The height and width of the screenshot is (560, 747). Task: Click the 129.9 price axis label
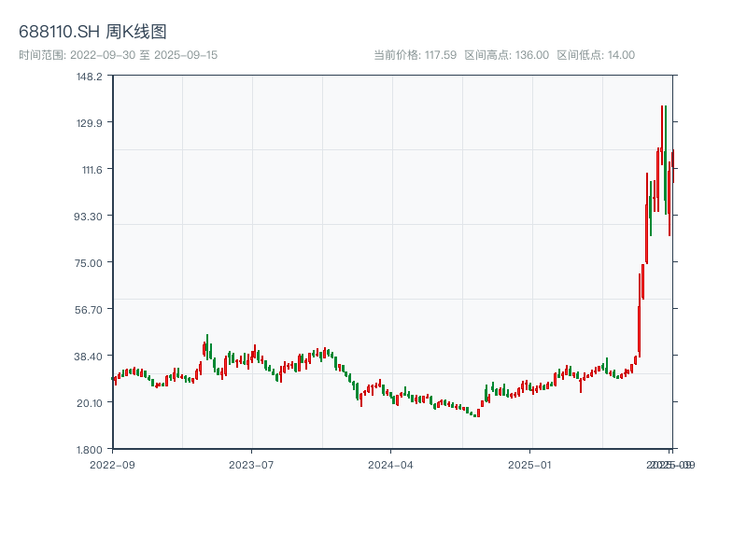(x=90, y=122)
